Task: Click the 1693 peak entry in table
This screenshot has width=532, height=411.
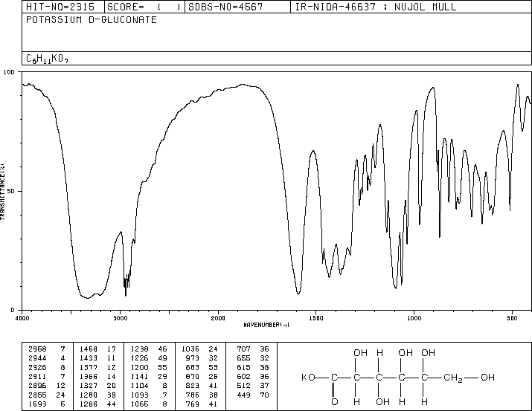Action: (x=47, y=404)
